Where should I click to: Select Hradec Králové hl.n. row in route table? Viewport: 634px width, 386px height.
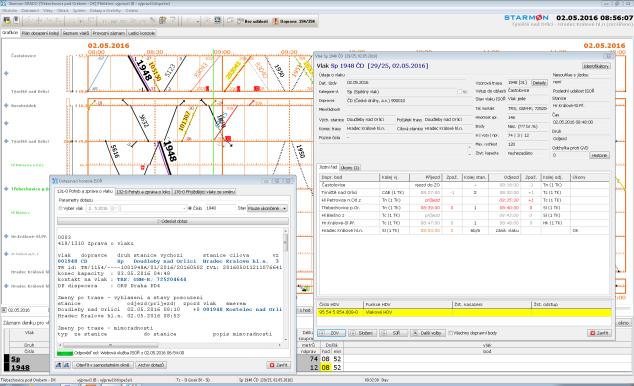pyautogui.click(x=464, y=230)
